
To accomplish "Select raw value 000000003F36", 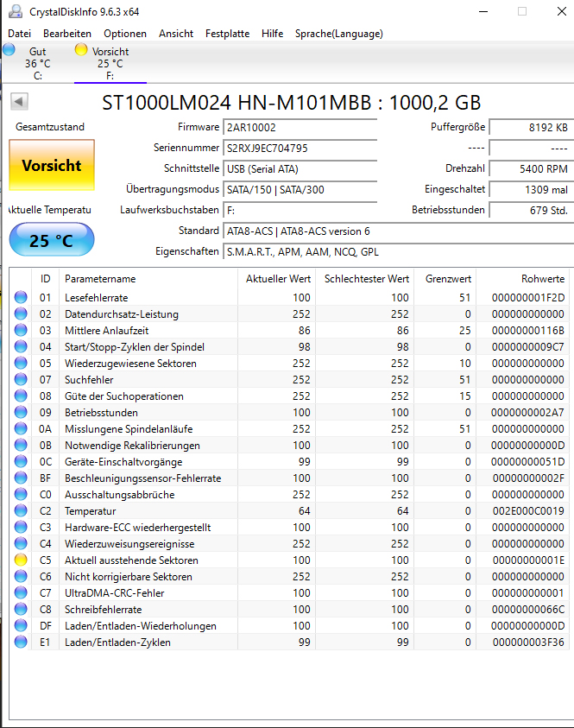I will pyautogui.click(x=528, y=643).
